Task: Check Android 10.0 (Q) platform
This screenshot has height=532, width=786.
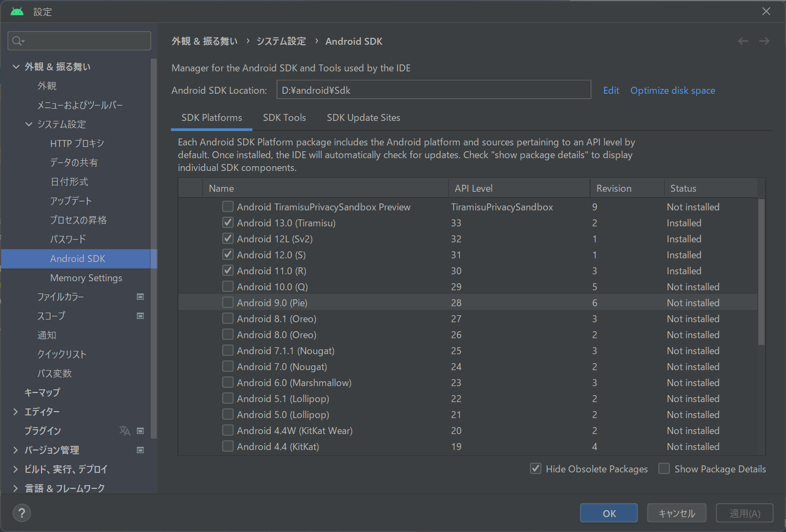Action: click(x=228, y=287)
